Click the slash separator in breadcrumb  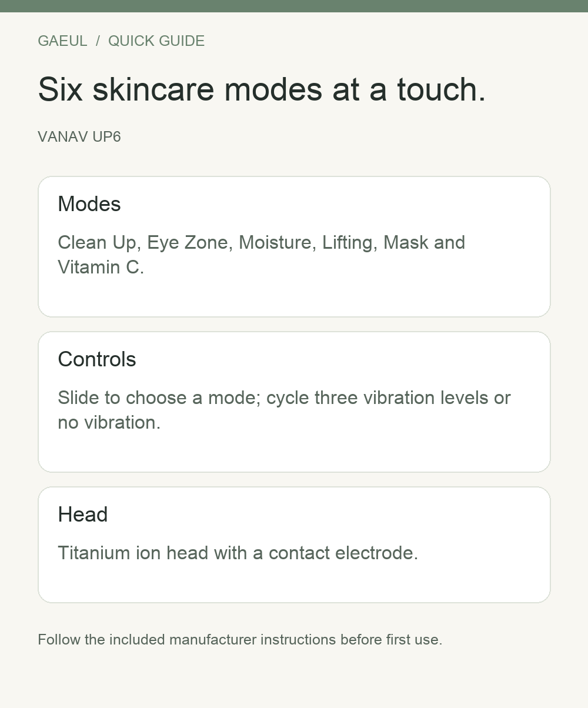pos(98,41)
